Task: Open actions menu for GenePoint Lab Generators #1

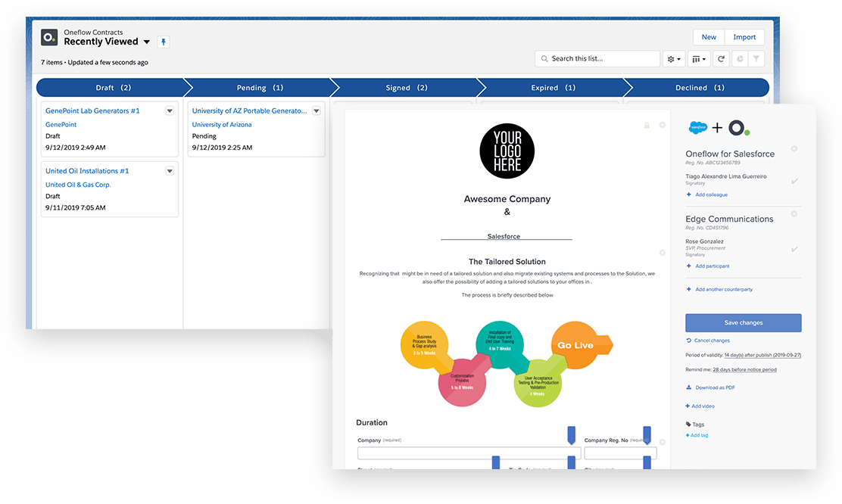Action: (x=170, y=111)
